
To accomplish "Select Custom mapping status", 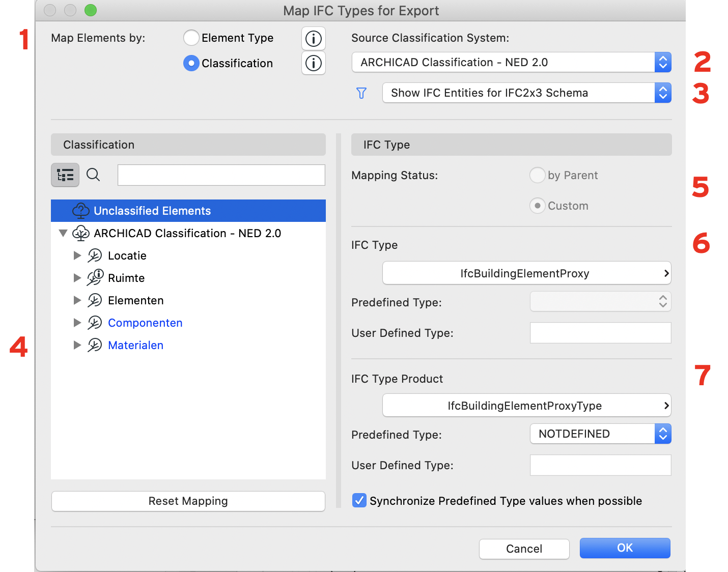I will coord(538,206).
